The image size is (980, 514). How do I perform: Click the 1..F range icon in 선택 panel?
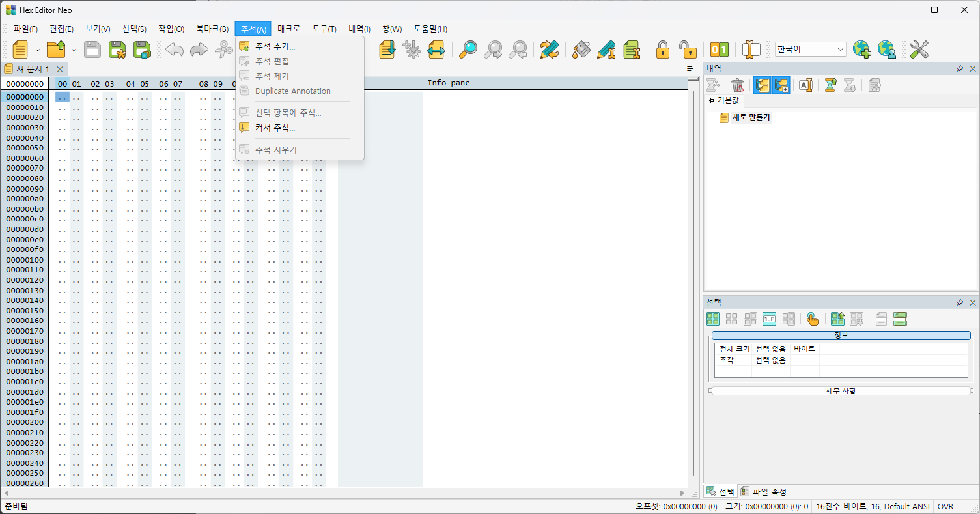[769, 319]
